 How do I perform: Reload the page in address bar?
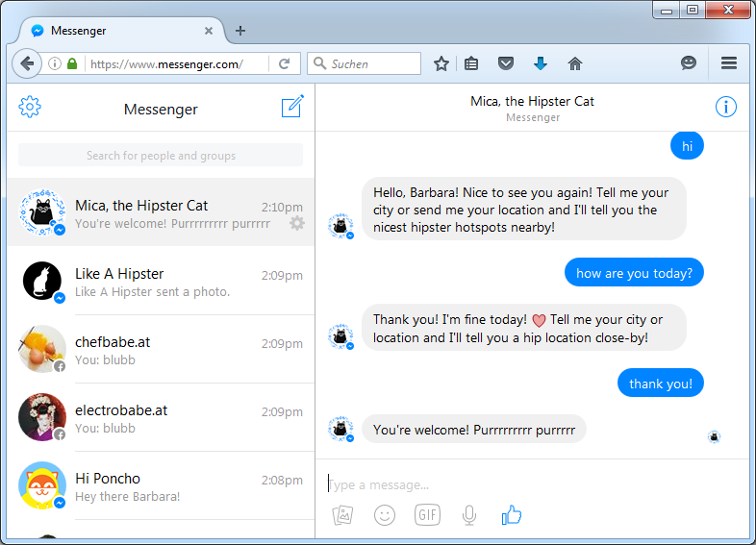pyautogui.click(x=284, y=63)
